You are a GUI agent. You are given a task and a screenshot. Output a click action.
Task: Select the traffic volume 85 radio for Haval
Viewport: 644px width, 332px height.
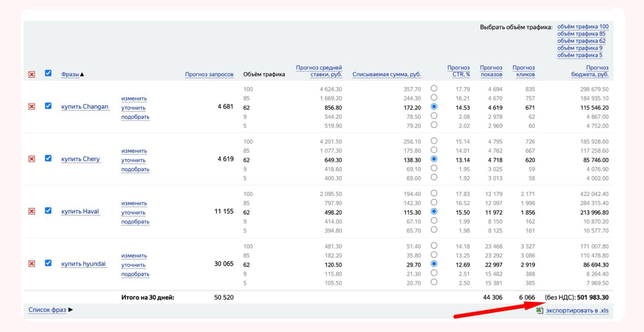click(434, 202)
